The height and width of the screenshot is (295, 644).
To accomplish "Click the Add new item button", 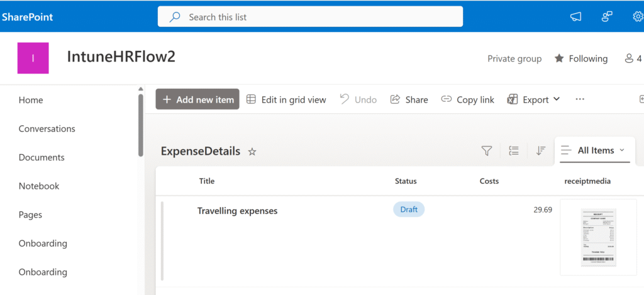I will 197,99.
